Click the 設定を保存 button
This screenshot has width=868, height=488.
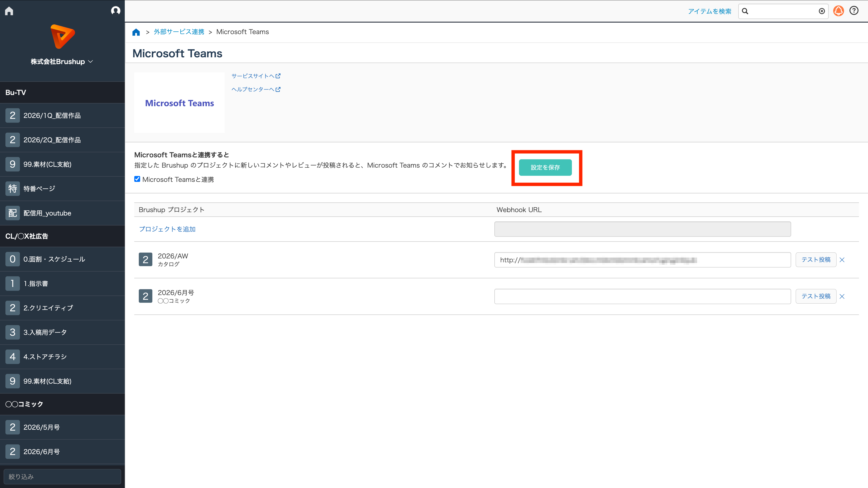(x=545, y=167)
